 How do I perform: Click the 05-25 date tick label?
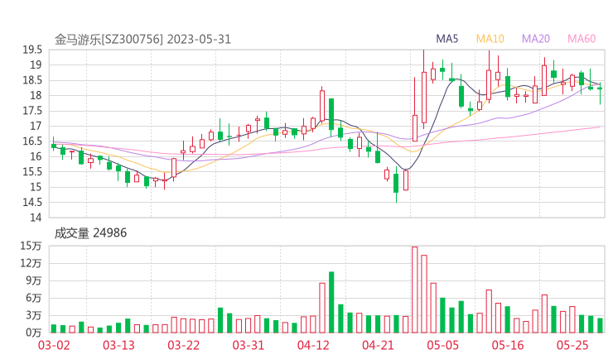(x=572, y=345)
